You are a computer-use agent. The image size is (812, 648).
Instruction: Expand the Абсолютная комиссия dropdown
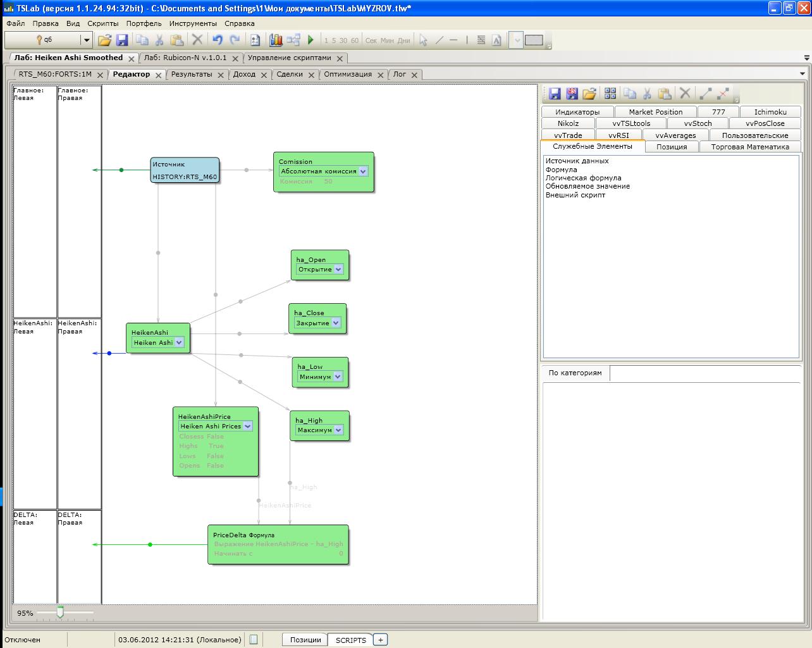[362, 171]
